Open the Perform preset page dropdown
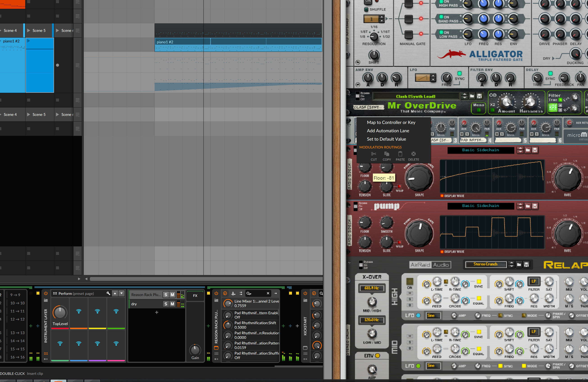This screenshot has width=588, height=382. click(x=76, y=293)
